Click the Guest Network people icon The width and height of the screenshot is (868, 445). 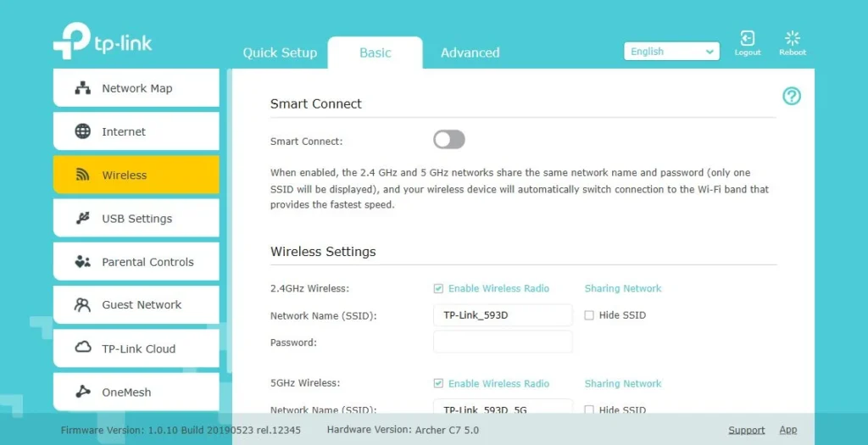click(x=82, y=304)
